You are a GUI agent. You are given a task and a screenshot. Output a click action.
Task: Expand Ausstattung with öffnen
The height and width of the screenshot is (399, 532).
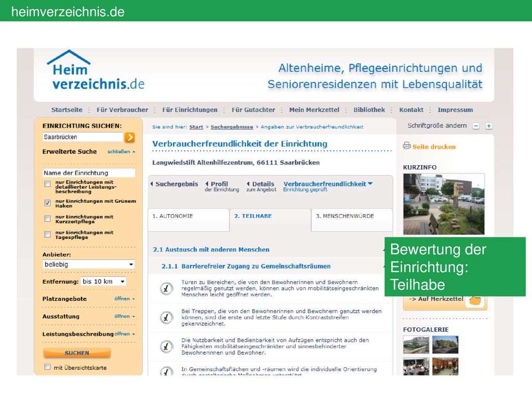tap(125, 316)
